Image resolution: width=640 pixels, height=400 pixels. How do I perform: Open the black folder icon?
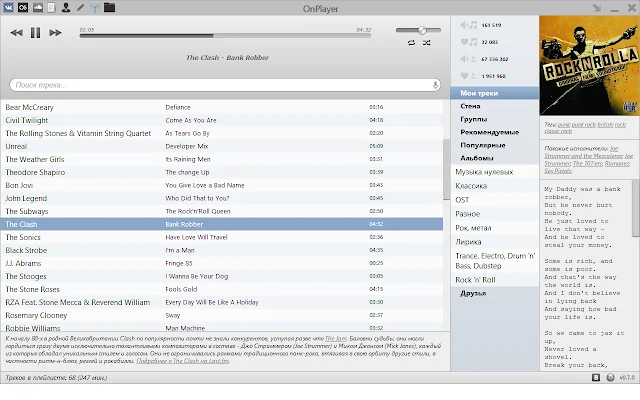tap(109, 7)
